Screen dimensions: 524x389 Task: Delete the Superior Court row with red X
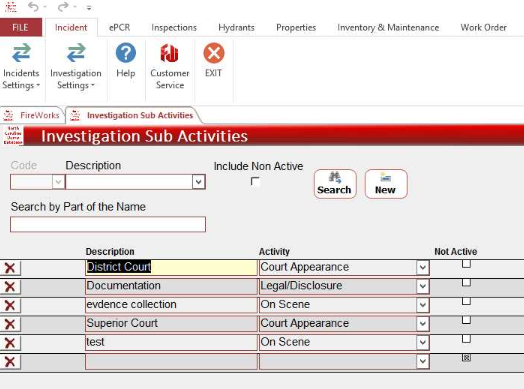tap(10, 324)
